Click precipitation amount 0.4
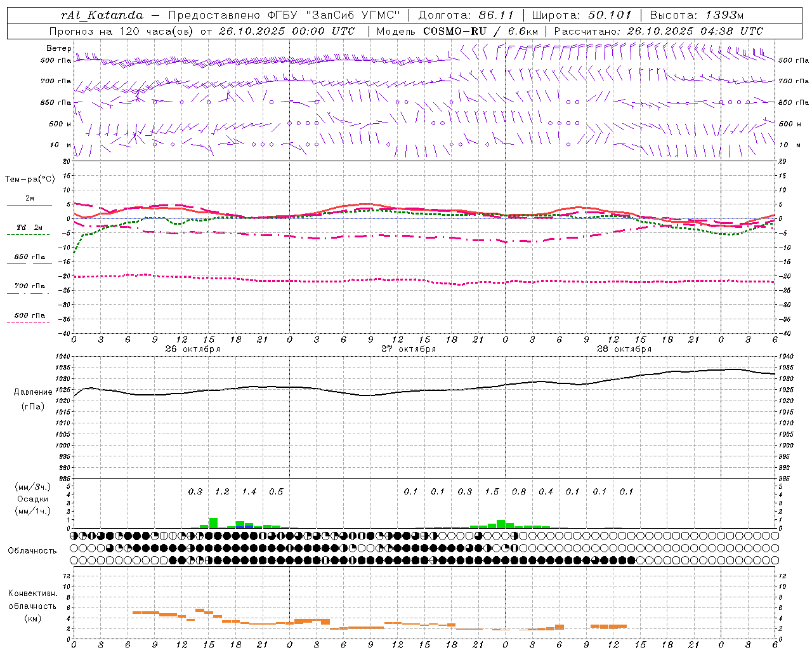 click(546, 491)
